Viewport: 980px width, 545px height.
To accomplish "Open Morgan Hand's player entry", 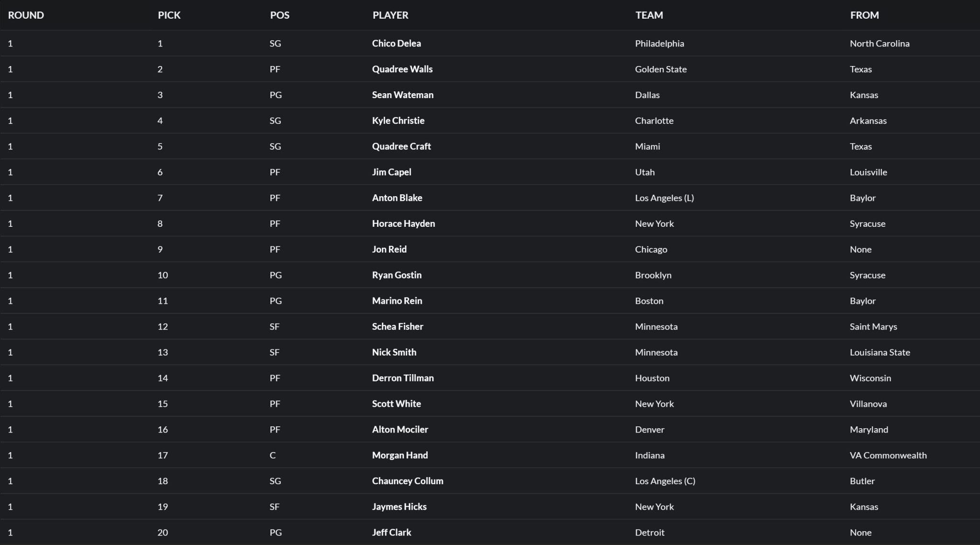I will coord(400,455).
